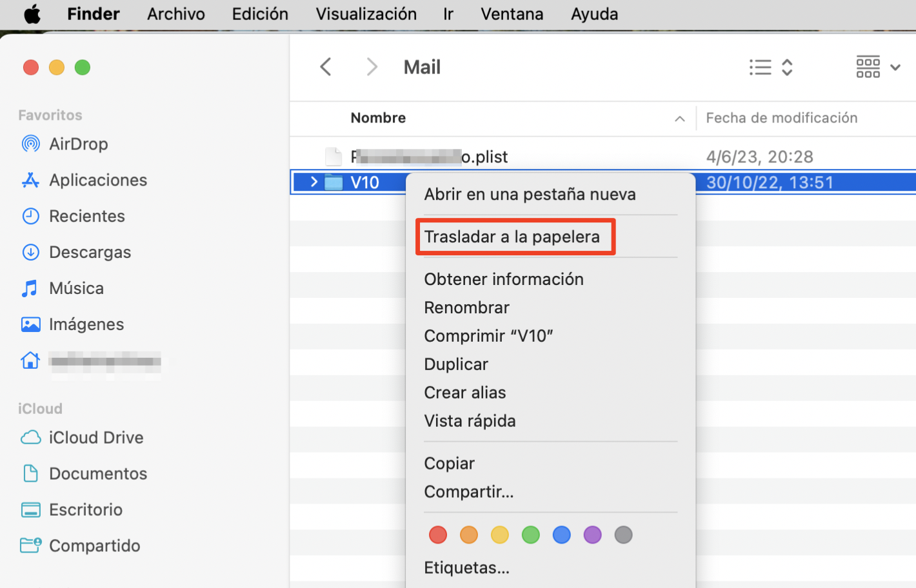
Task: Click the Descargas download icon
Action: tap(30, 252)
